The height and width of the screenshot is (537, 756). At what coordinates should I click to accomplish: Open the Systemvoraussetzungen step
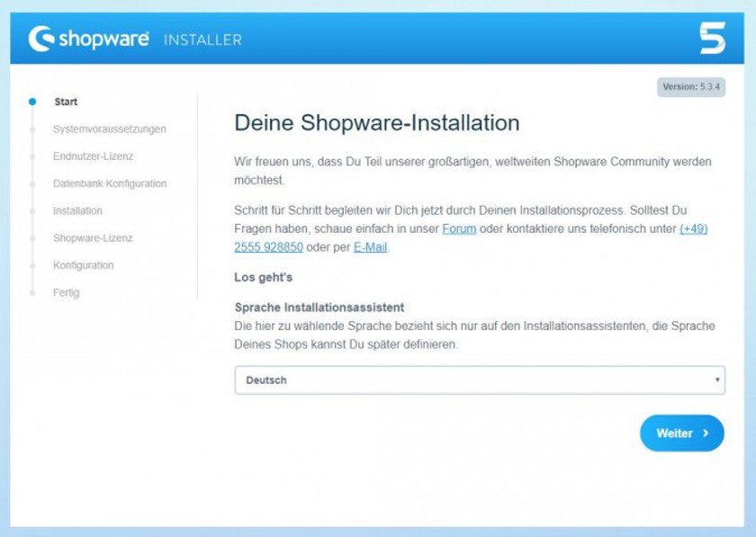110,130
